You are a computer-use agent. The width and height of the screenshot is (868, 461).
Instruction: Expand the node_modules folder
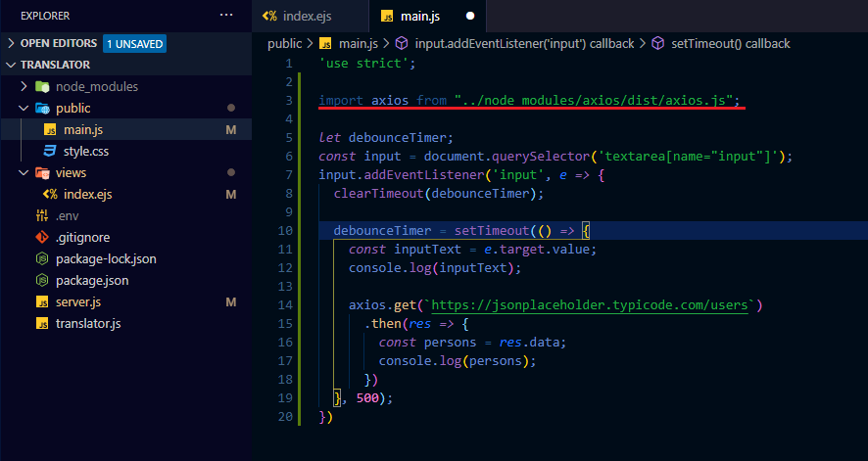coord(24,86)
